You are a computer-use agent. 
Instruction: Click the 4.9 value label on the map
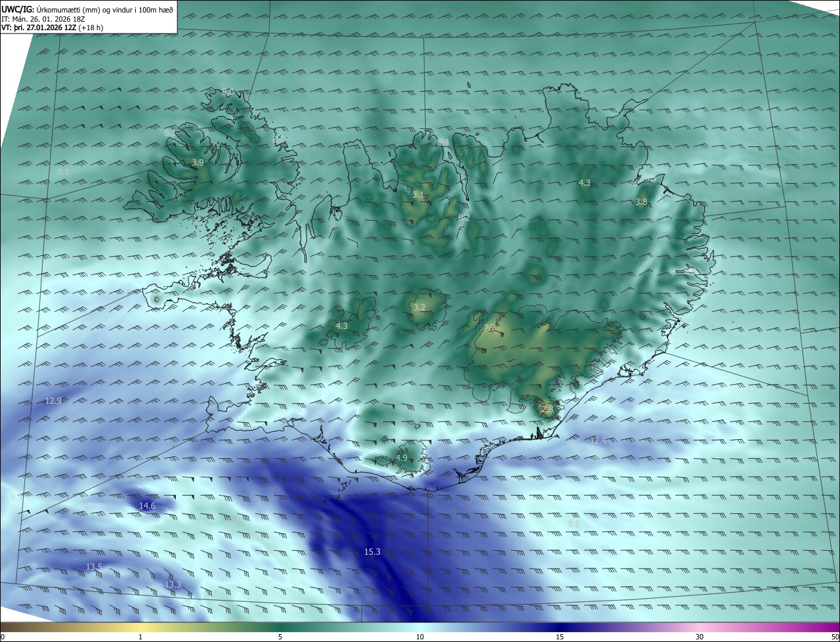(402, 458)
